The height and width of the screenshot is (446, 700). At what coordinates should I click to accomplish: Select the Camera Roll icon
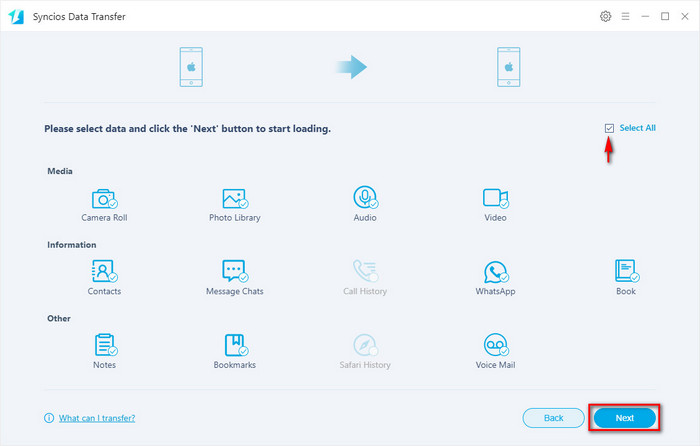tap(104, 199)
